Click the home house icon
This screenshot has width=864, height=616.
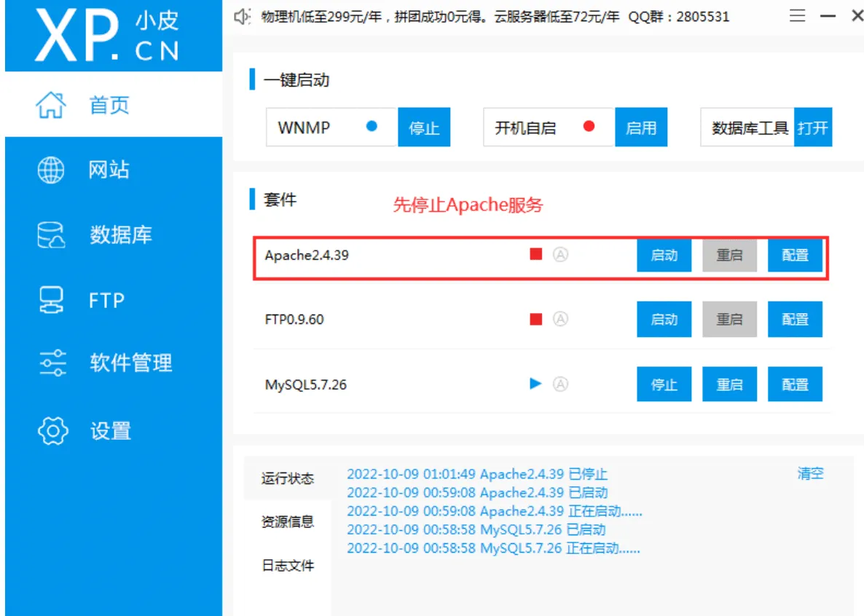coord(51,105)
